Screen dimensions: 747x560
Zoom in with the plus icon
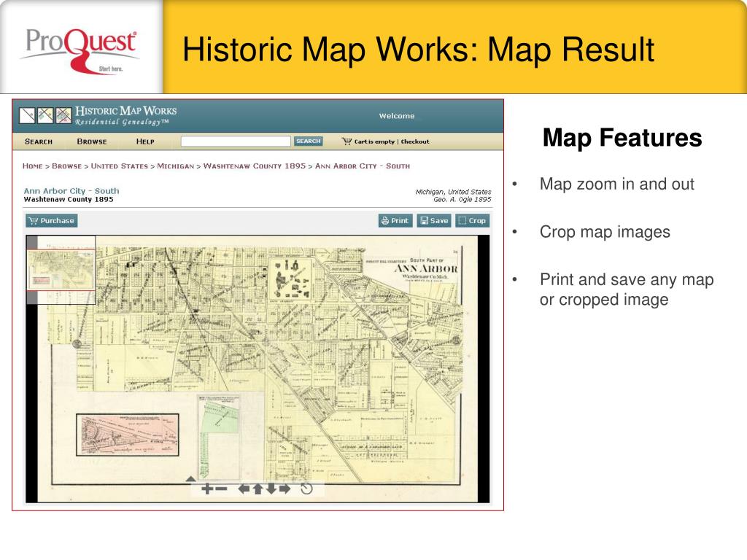[x=207, y=489]
